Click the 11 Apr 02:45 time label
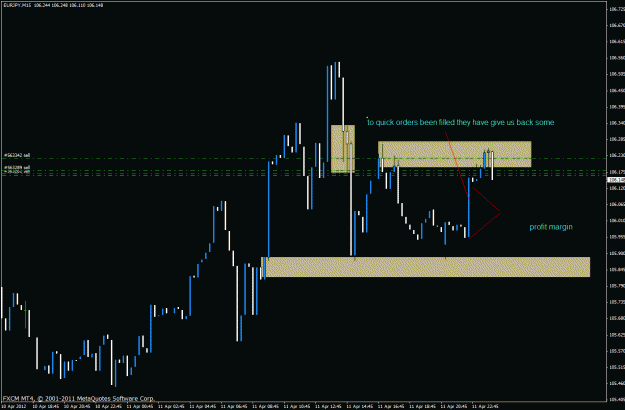Viewport: 625px width, 410px height. coord(171,407)
